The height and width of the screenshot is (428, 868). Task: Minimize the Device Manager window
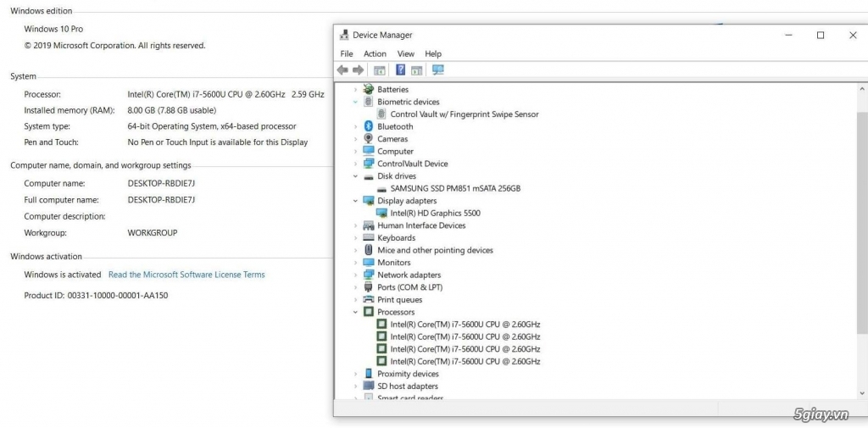click(789, 35)
